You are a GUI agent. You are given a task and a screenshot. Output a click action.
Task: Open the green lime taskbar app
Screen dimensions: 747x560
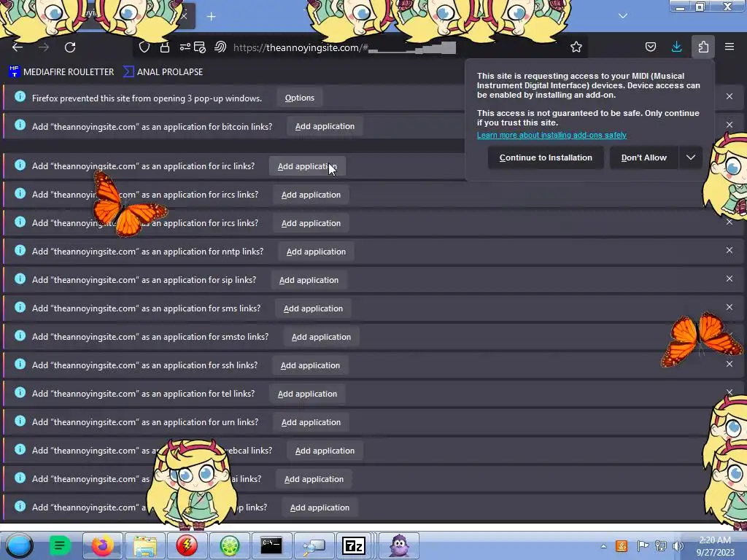coord(229,545)
